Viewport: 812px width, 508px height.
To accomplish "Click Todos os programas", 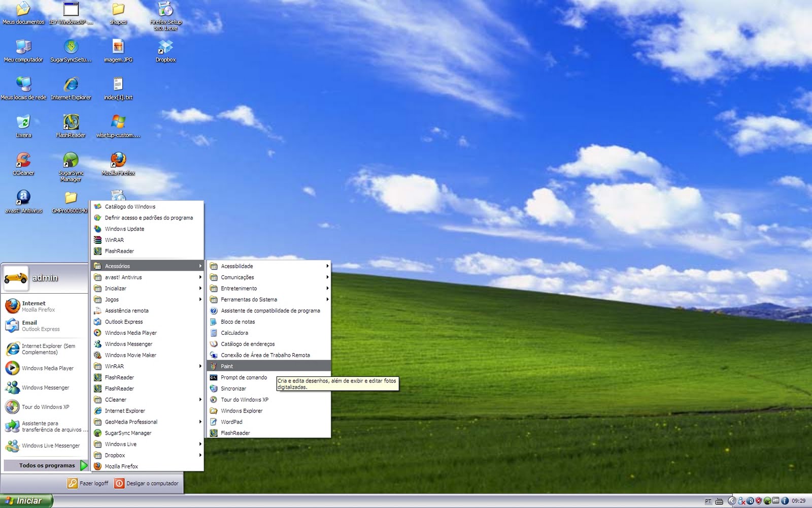I will 46,465.
